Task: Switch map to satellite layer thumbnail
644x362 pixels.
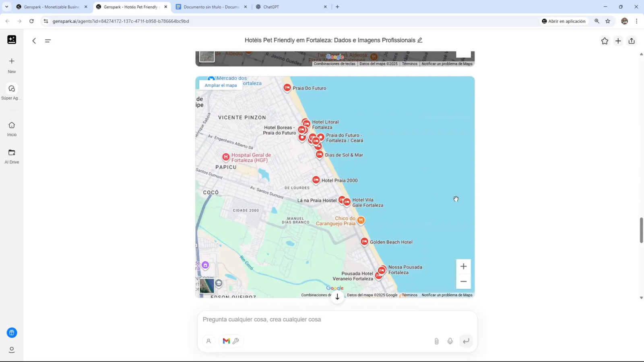Action: click(x=207, y=286)
